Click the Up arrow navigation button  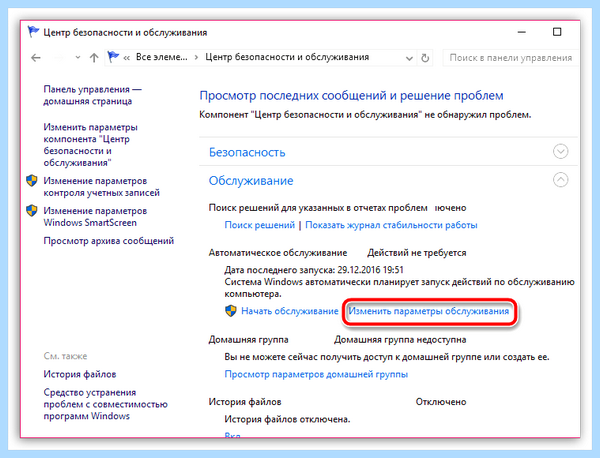[x=94, y=58]
